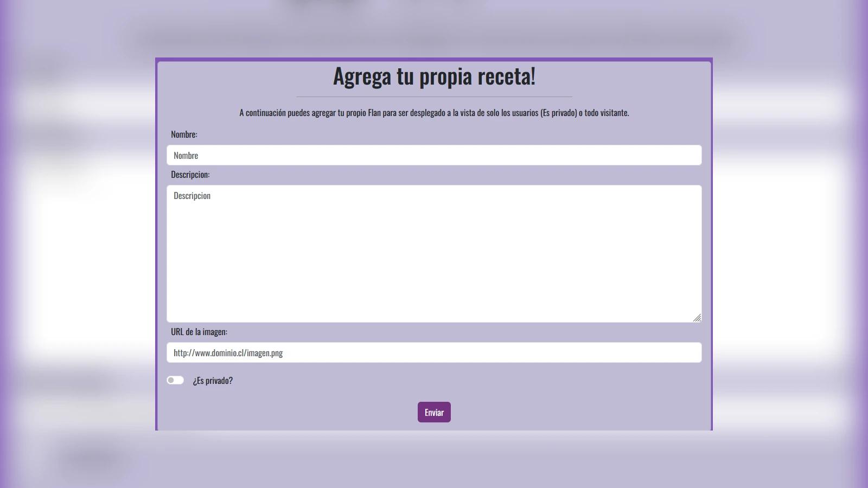Click the ¿Es privado? label text

pyautogui.click(x=213, y=380)
